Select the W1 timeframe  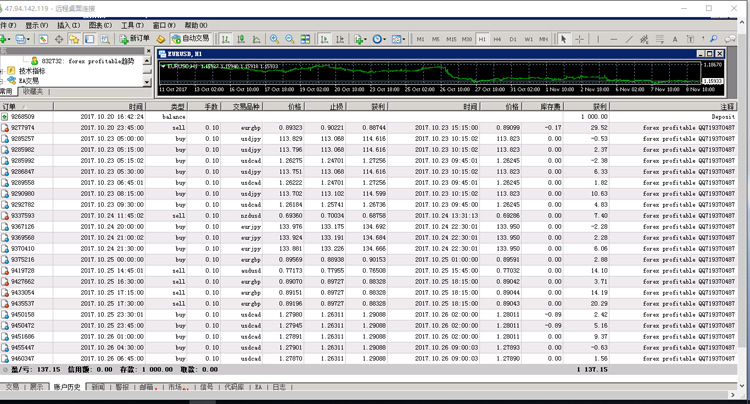point(529,39)
